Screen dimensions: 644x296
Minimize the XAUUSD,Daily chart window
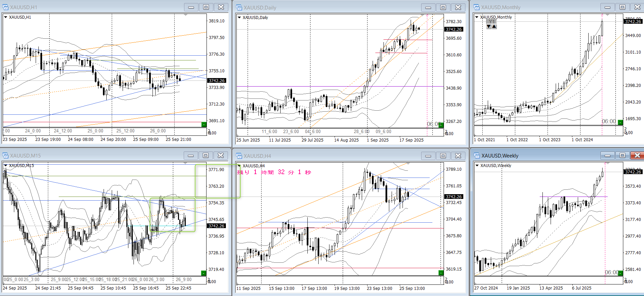click(428, 7)
